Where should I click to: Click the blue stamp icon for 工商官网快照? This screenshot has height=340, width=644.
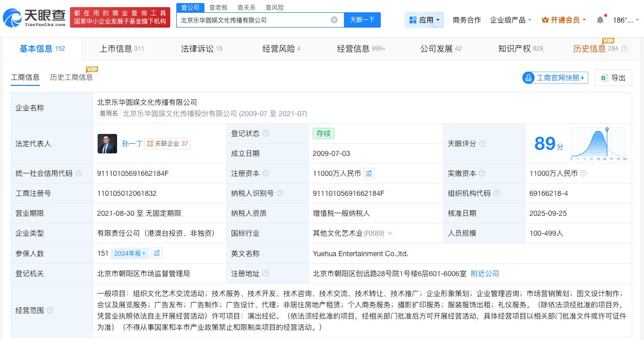(528, 78)
